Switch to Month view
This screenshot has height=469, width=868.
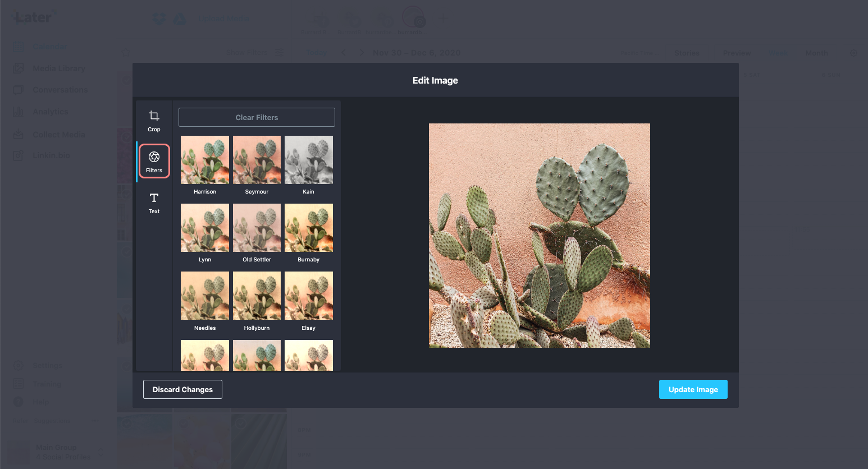[x=816, y=53]
